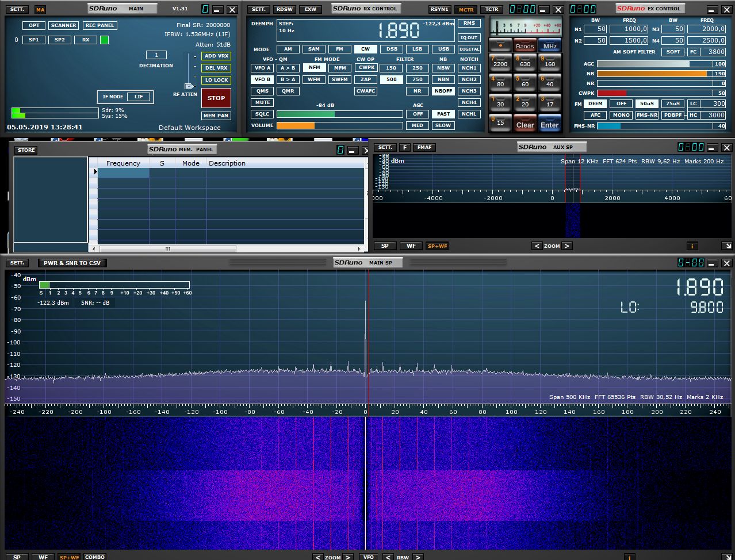
Task: Click the F button in AUX SP
Action: [x=405, y=147]
